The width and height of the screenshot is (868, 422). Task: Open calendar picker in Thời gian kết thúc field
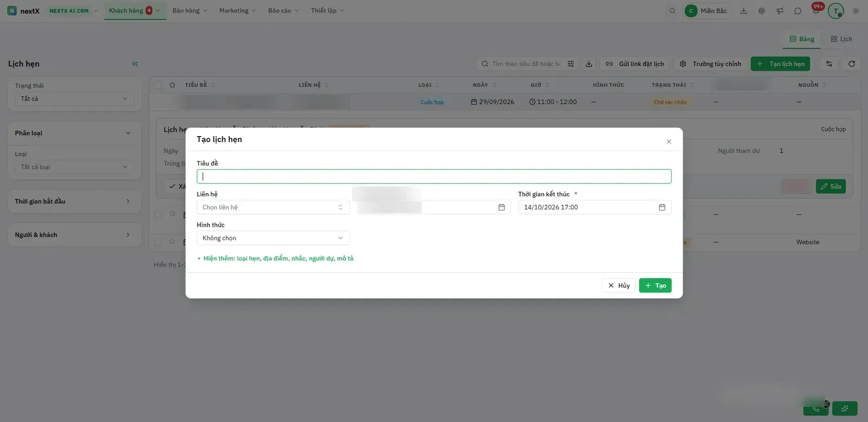pyautogui.click(x=662, y=207)
